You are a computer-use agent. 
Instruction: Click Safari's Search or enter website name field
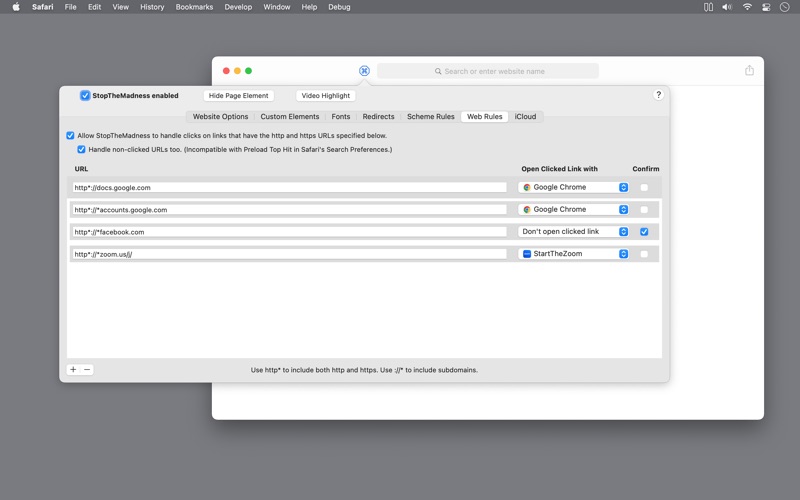488,71
